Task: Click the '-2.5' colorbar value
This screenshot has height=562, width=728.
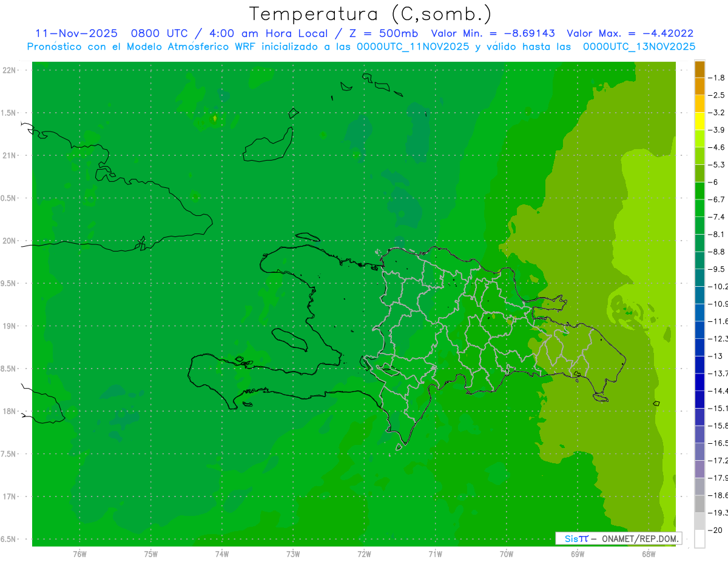Action: [716, 95]
